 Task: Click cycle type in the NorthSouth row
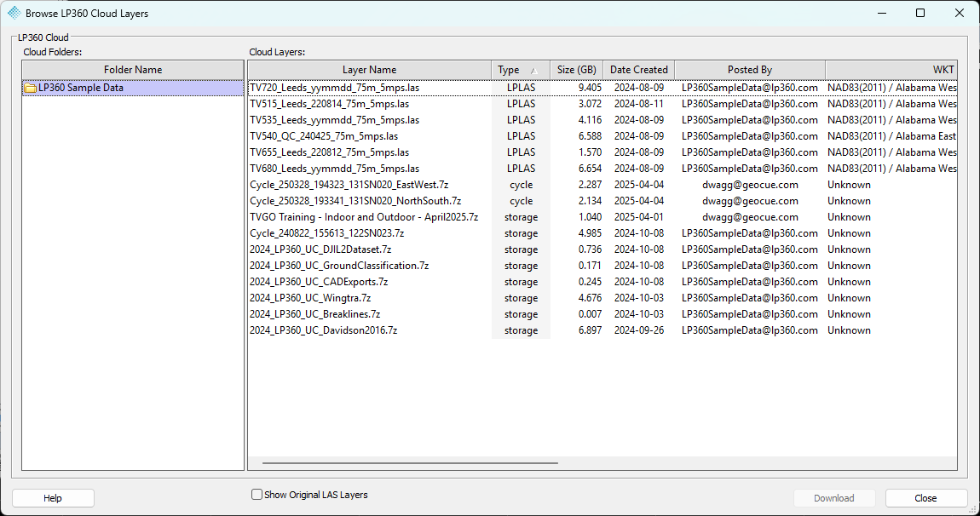pos(522,202)
